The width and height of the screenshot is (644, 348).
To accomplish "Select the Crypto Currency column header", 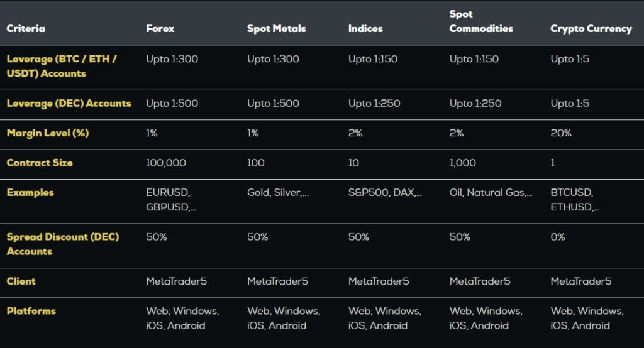I will [591, 29].
